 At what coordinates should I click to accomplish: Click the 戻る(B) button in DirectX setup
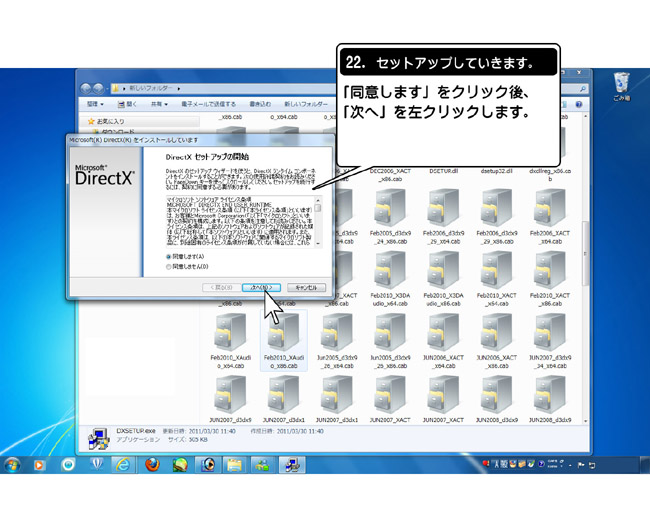[x=221, y=287]
